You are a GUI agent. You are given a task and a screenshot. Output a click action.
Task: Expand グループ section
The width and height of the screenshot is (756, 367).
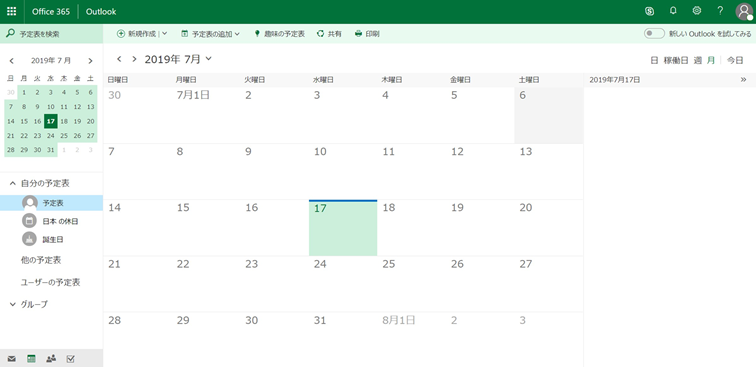pos(13,304)
